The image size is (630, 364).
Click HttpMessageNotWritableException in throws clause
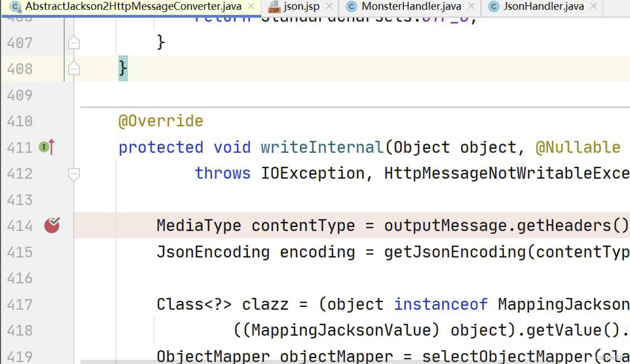(x=507, y=173)
